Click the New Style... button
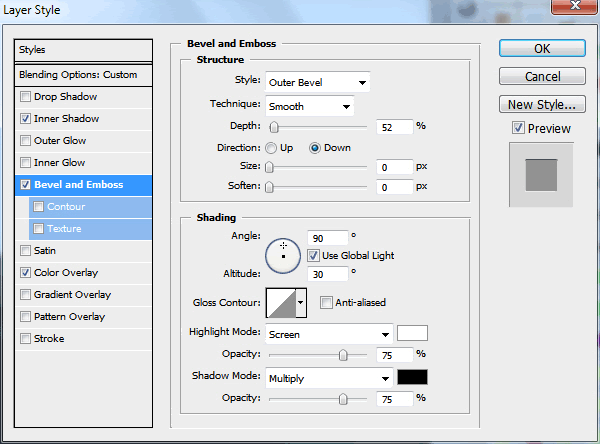This screenshot has height=444, width=600. tap(540, 104)
